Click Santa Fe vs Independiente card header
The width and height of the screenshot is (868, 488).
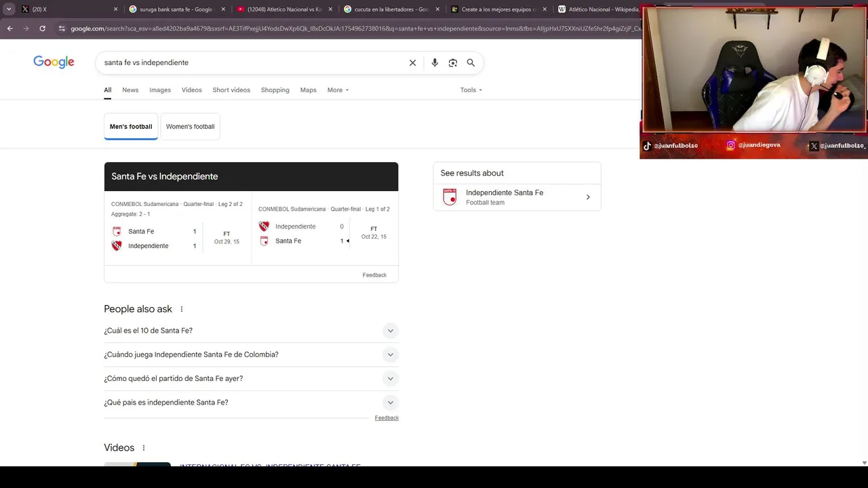251,176
